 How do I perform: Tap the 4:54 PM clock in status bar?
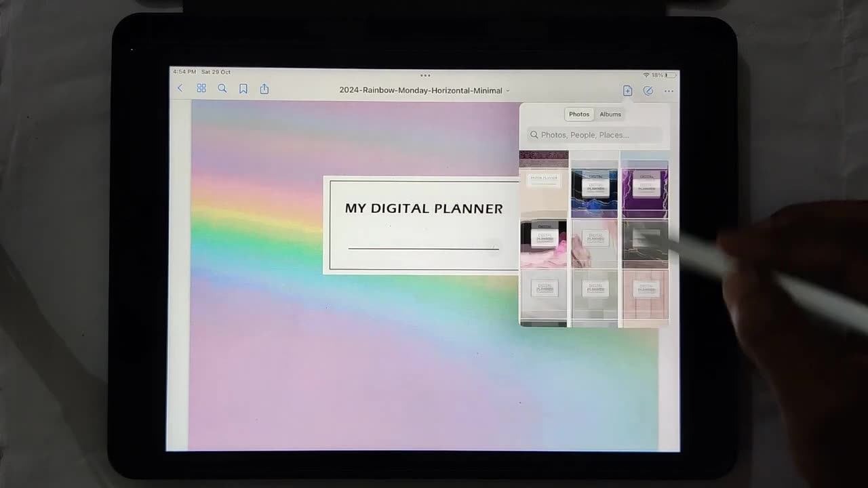click(184, 72)
